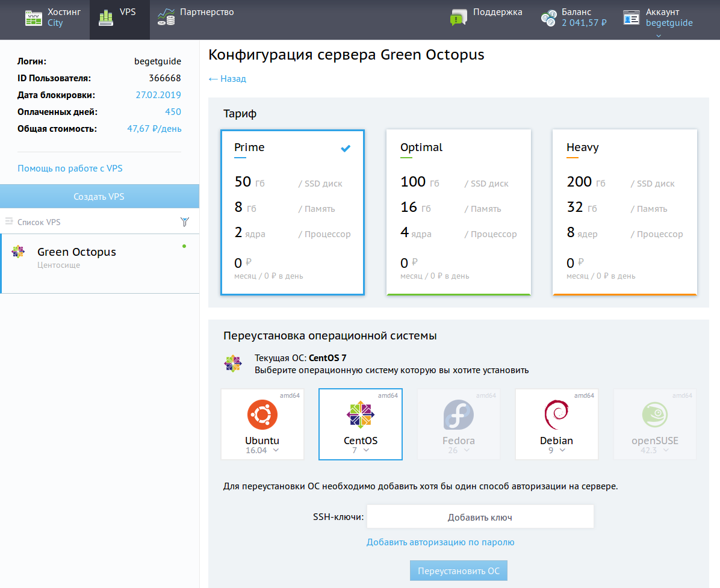The height and width of the screenshot is (588, 720).
Task: Click the list icon beside Список VPS
Action: (x=9, y=221)
